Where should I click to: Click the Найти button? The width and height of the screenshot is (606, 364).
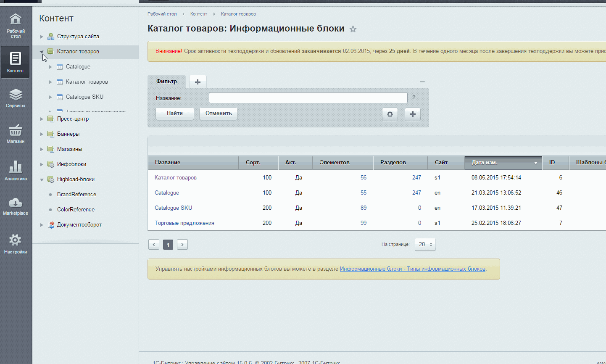click(175, 113)
